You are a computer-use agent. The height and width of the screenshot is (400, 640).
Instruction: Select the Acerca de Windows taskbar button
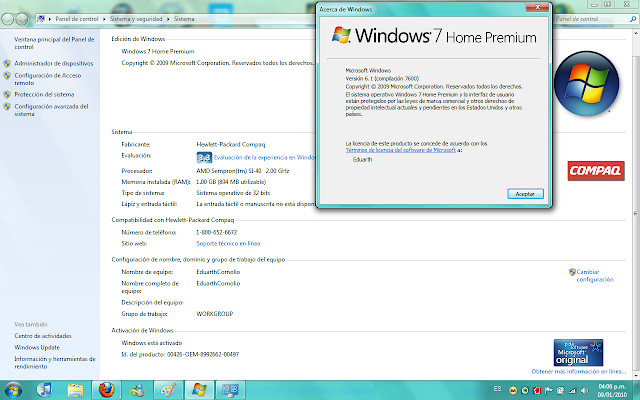[x=199, y=390]
